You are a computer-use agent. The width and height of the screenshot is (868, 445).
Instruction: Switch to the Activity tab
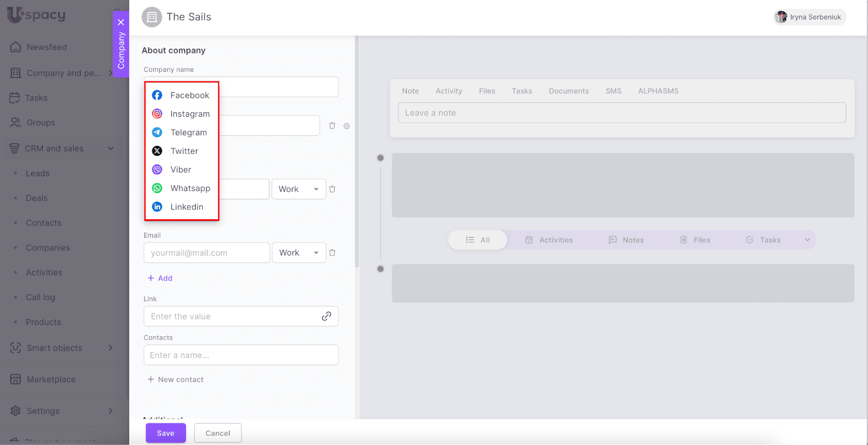coord(449,91)
